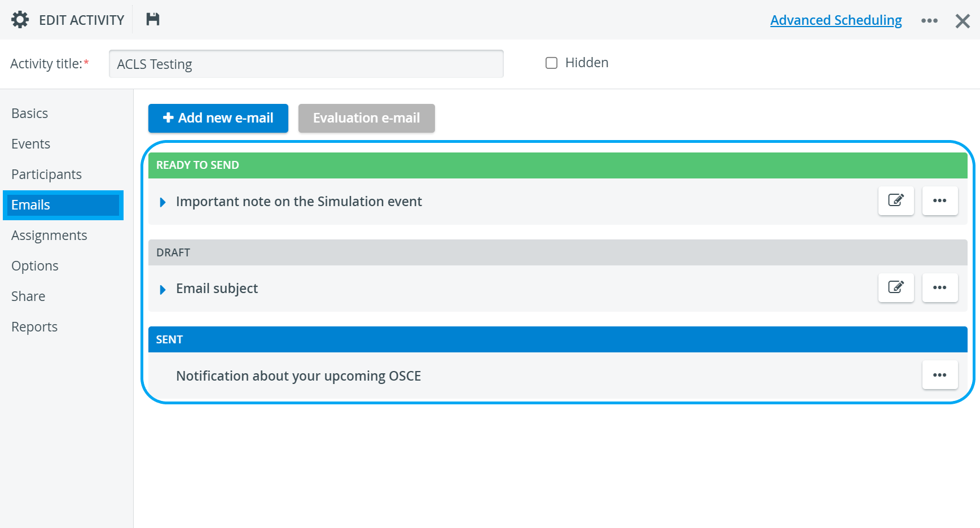Expand the Important note on Simulation email

coord(162,202)
